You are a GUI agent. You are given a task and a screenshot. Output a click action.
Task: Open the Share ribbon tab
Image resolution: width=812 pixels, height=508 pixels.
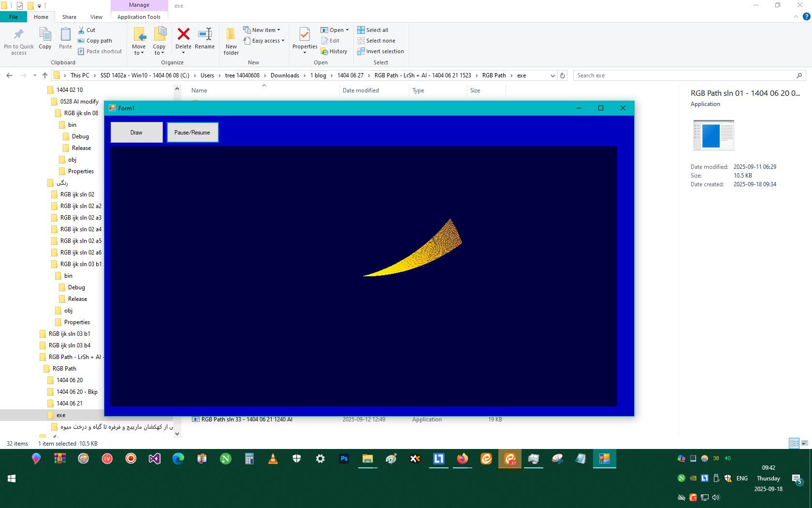[x=69, y=16]
